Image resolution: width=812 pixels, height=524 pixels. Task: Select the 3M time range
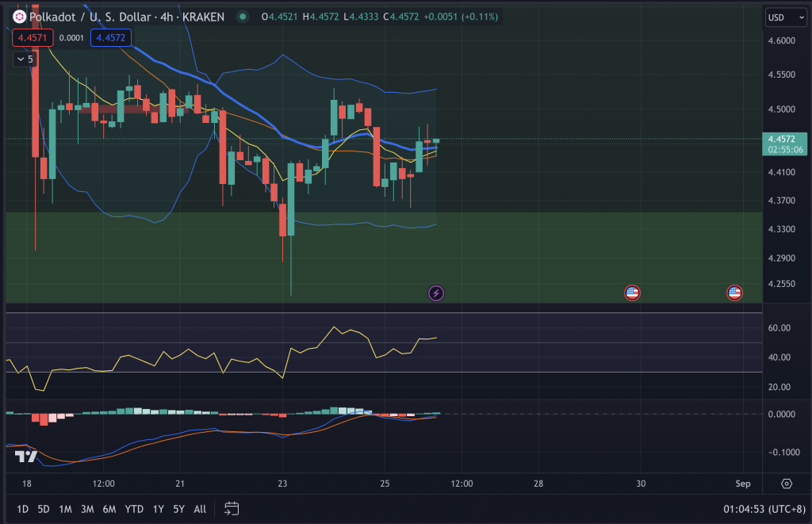pos(87,509)
